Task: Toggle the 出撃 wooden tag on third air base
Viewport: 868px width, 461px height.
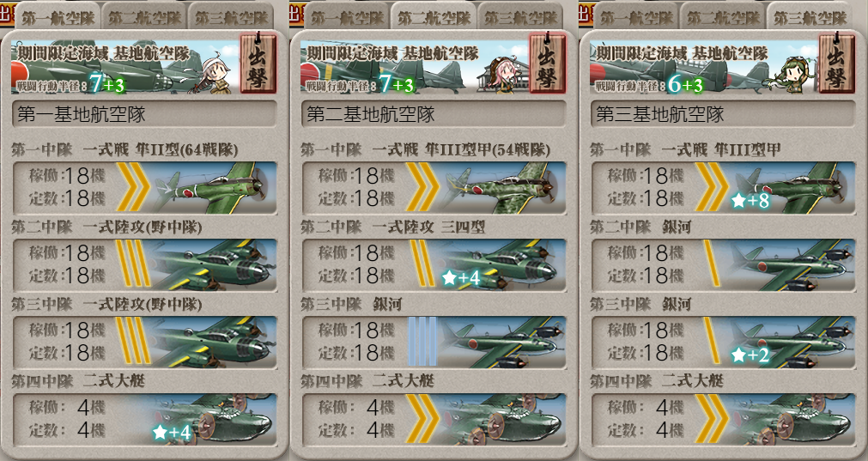Action: click(837, 64)
